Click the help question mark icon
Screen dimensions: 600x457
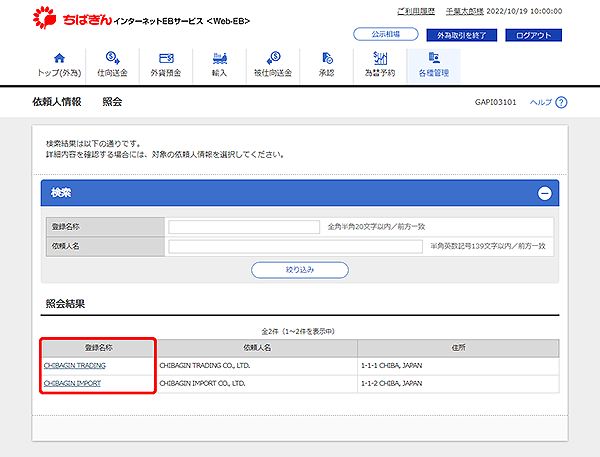[561, 102]
